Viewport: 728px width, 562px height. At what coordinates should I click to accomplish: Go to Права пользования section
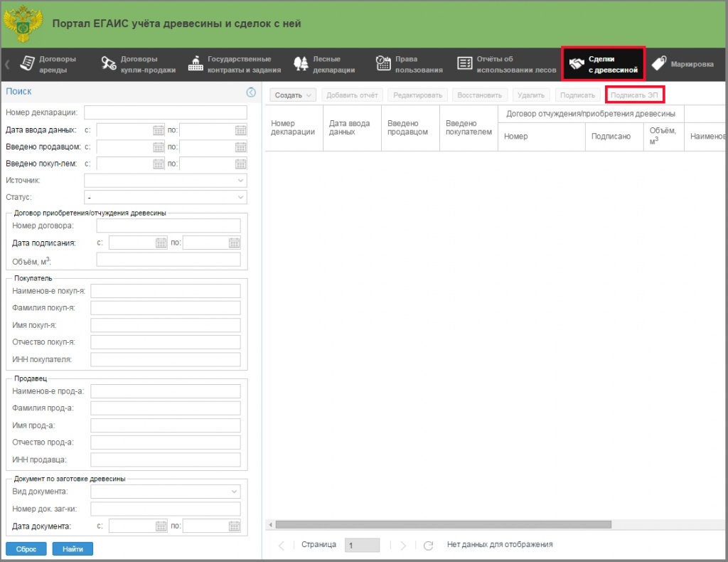click(x=409, y=65)
